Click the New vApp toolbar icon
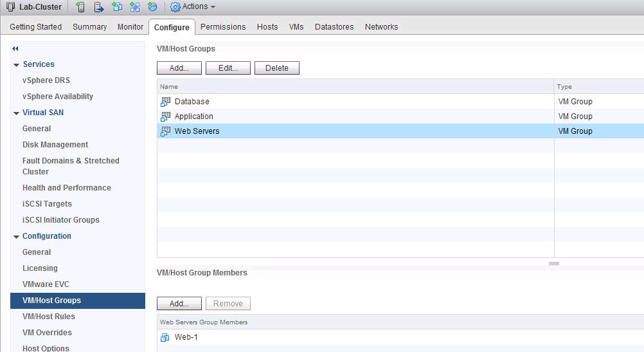This screenshot has height=352, width=644. tap(134, 7)
